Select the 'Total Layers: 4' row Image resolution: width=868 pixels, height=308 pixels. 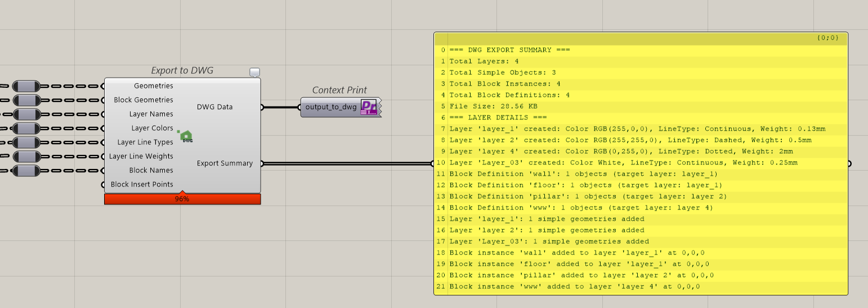(x=641, y=61)
